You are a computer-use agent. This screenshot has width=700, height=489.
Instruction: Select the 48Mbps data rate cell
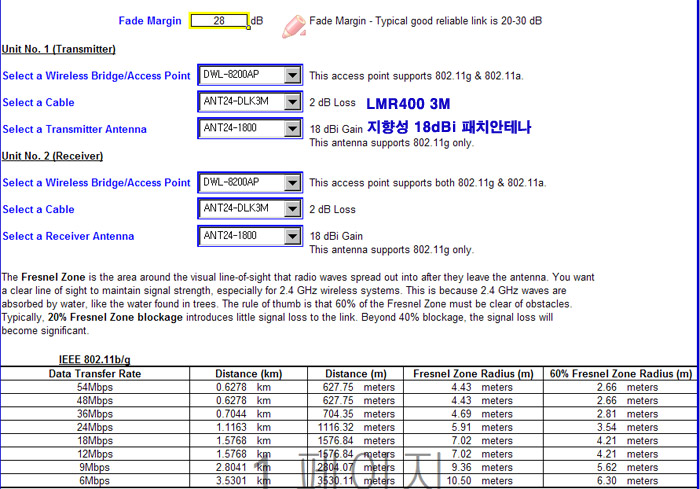tap(95, 401)
